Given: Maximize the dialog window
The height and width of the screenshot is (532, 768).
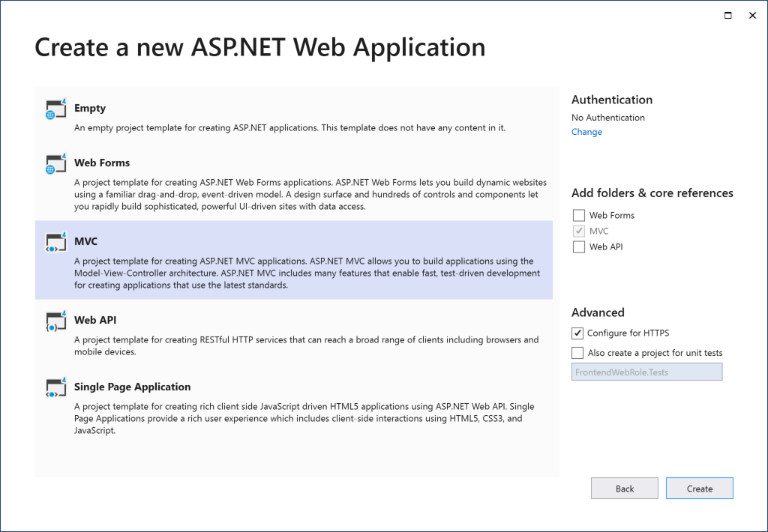Looking at the screenshot, I should pyautogui.click(x=727, y=15).
